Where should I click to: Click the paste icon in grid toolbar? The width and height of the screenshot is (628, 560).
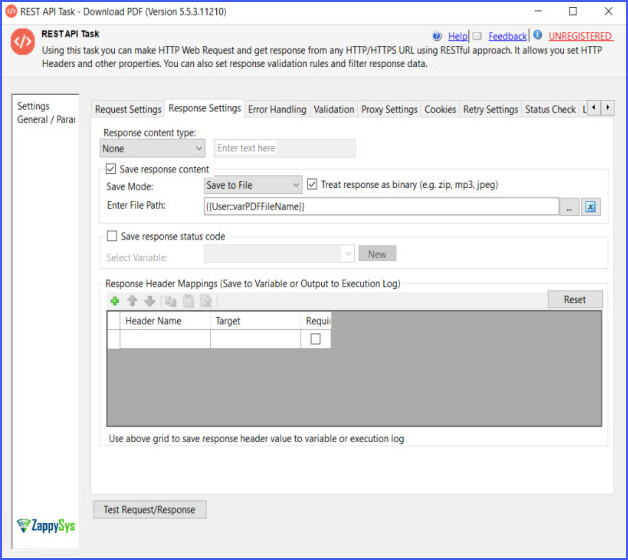tap(188, 301)
